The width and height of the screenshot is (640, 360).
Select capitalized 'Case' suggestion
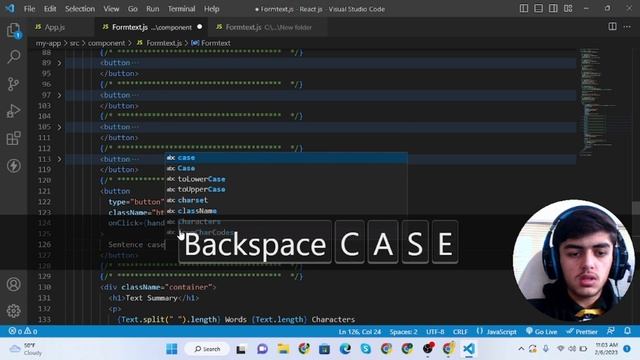click(286, 168)
